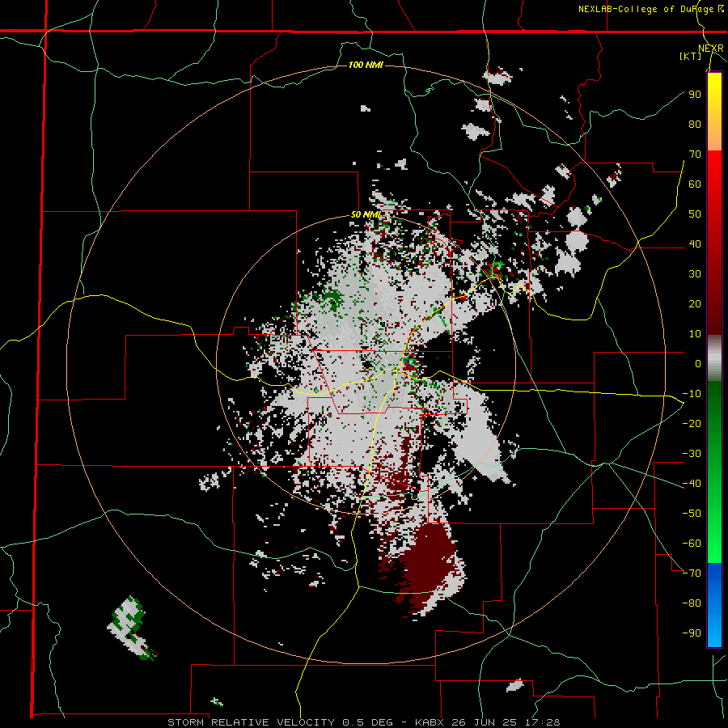The image size is (728, 728).
Task: Pick the gray zero-velocity segment of color bar
Action: point(714,358)
